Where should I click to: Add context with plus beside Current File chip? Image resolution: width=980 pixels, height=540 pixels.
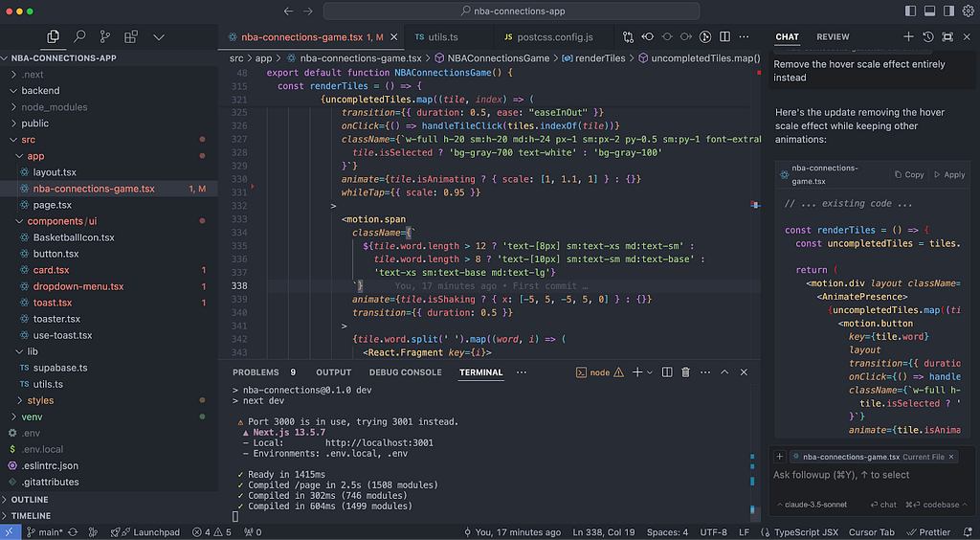click(x=779, y=457)
